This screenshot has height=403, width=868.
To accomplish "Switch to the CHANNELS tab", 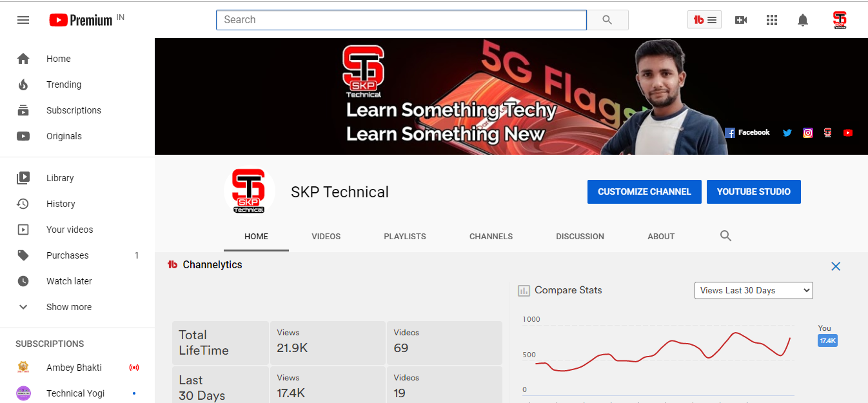I will click(x=491, y=237).
